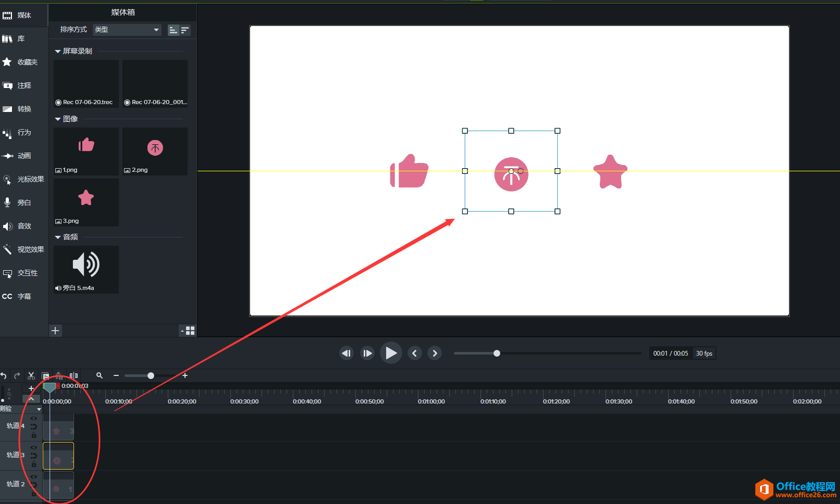Open the 30 fps frame rate option
The width and height of the screenshot is (840, 504).
(x=704, y=354)
